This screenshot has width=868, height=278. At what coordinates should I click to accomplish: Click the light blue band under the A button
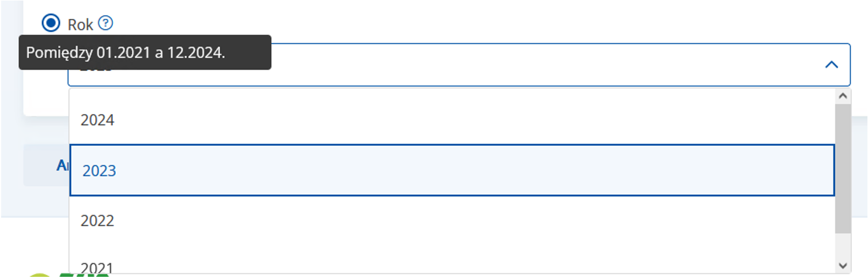pyautogui.click(x=35, y=202)
